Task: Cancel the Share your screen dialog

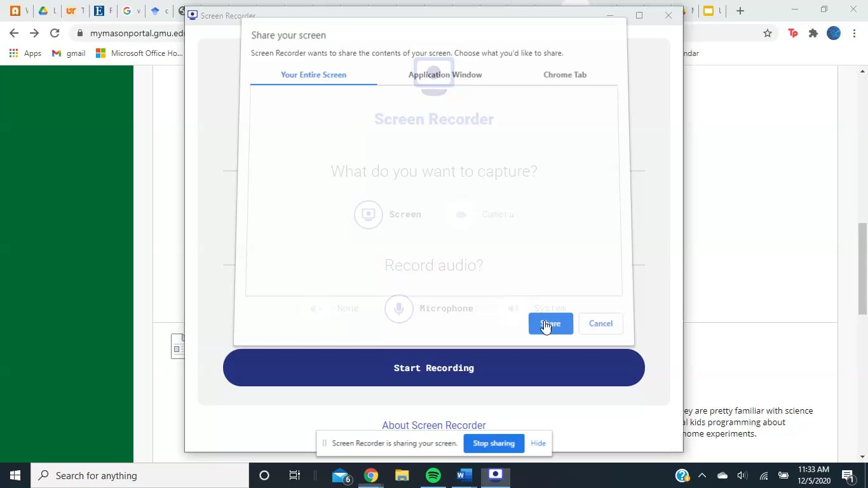Action: (x=600, y=323)
